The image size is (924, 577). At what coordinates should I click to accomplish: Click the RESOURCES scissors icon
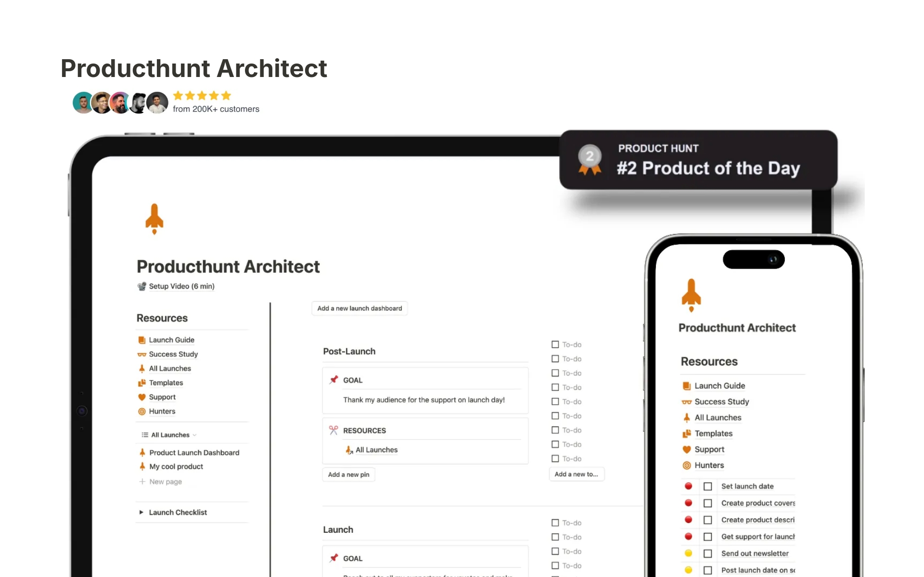point(334,430)
